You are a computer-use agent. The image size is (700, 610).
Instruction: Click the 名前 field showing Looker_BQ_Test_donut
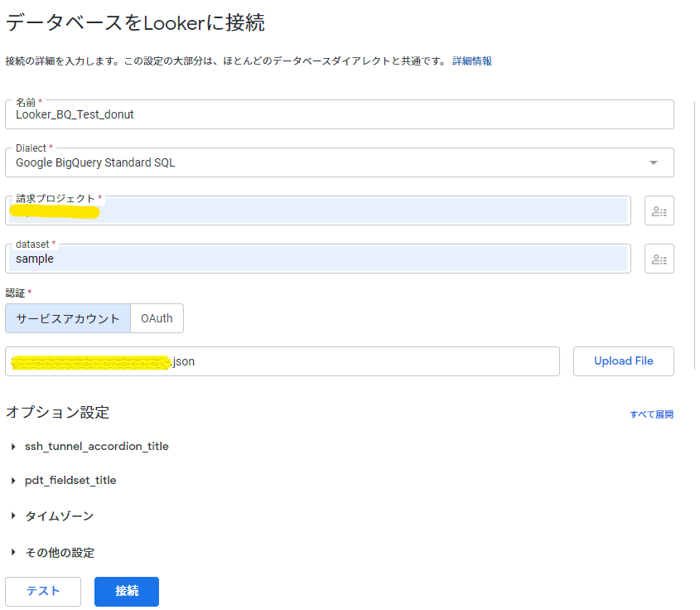coord(340,114)
